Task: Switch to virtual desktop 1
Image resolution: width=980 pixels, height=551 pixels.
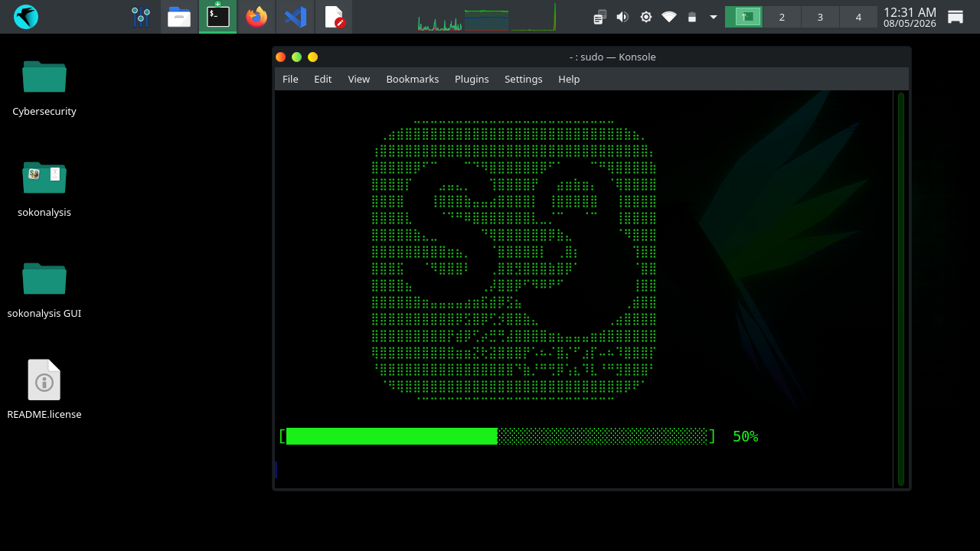Action: point(743,17)
